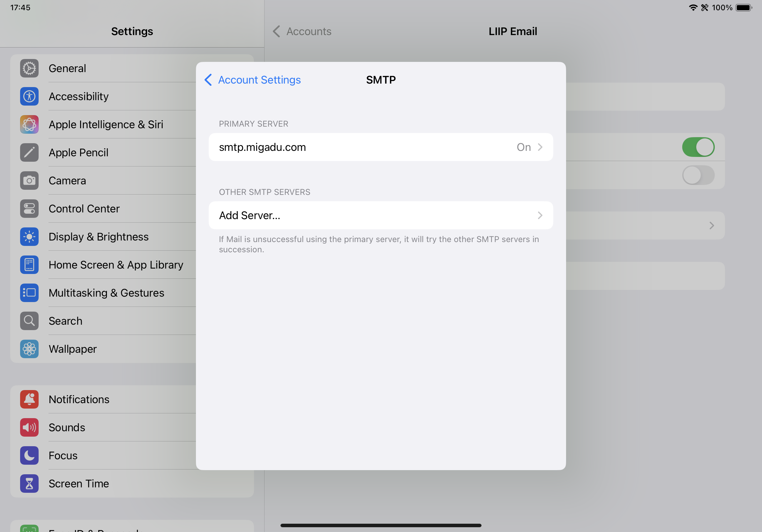Screen dimensions: 762x532
Task: Open Screen Time hourglass icon
Action: tap(29, 484)
